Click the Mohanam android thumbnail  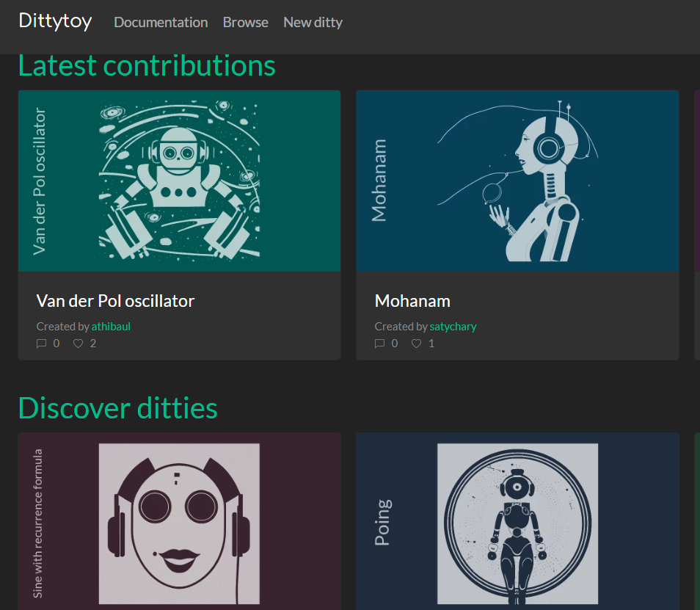click(517, 180)
